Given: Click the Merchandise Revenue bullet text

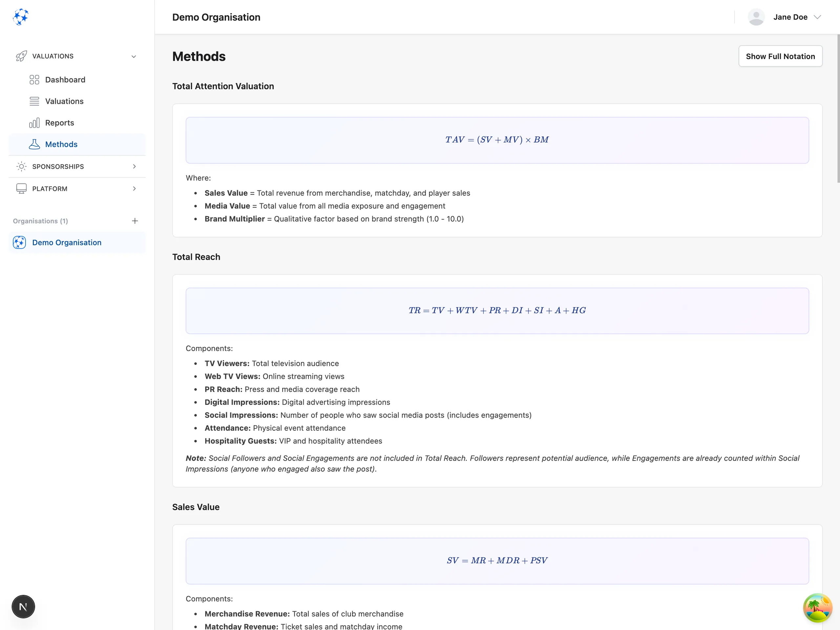Looking at the screenshot, I should click(x=304, y=614).
